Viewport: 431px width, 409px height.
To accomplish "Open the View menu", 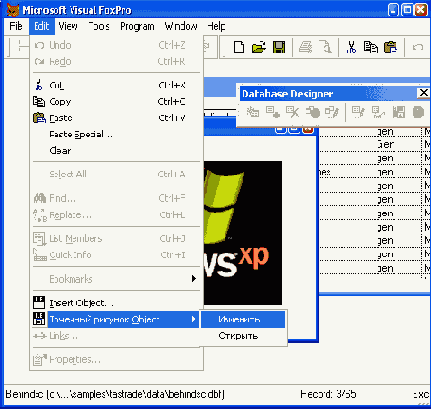I will click(68, 26).
